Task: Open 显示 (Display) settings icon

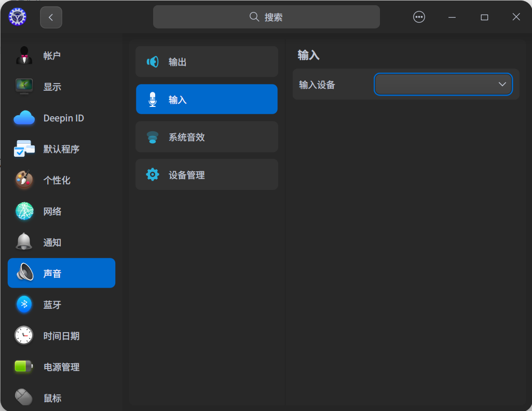Action: [x=23, y=87]
